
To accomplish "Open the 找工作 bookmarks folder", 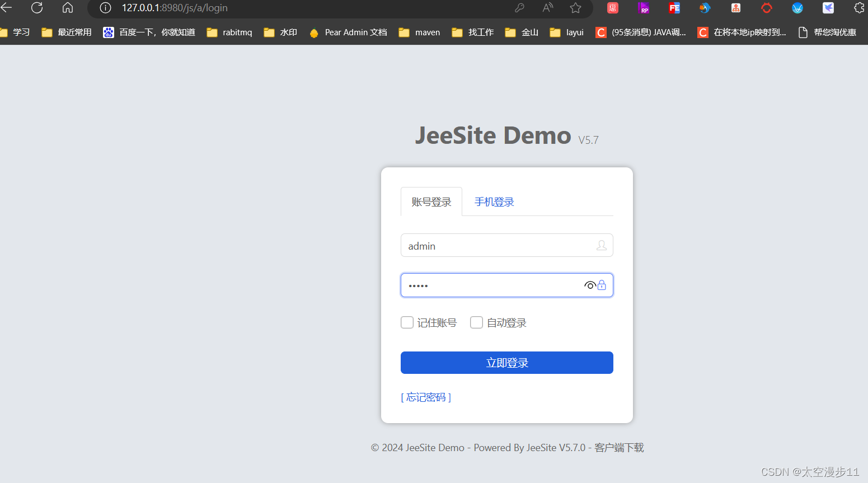I will 473,32.
